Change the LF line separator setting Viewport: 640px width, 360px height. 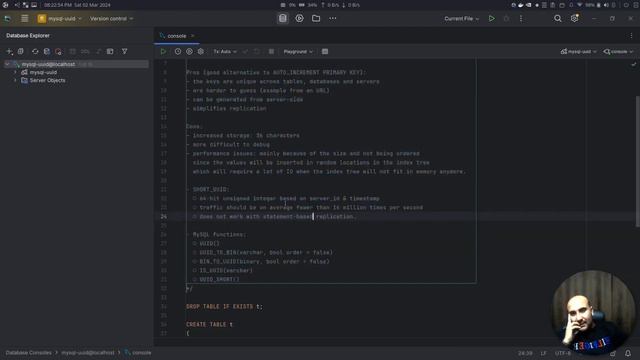click(x=543, y=353)
